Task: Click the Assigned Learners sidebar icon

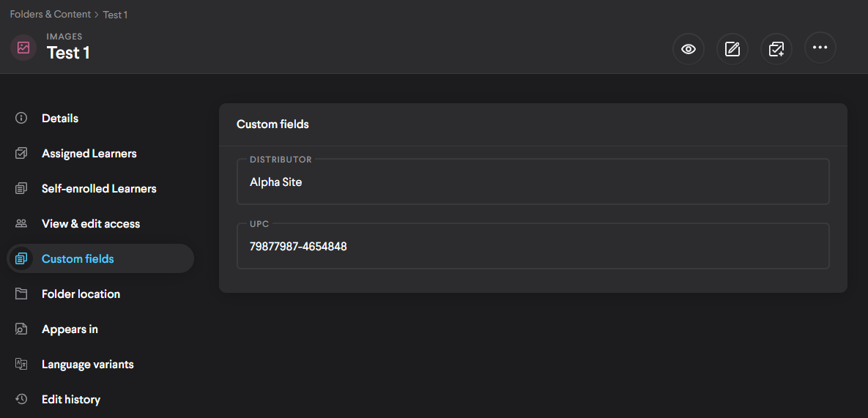Action: click(21, 154)
